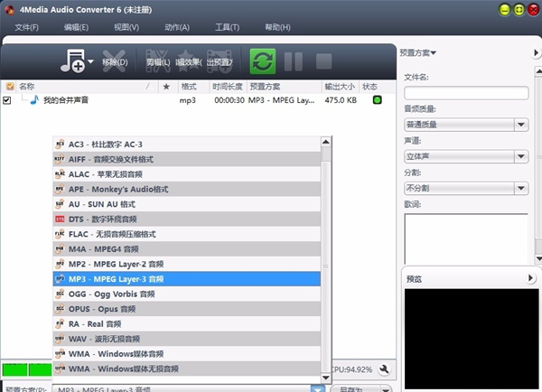Screen dimensions: 542x392
Task: Open the 视图(V) menu
Action: click(126, 27)
